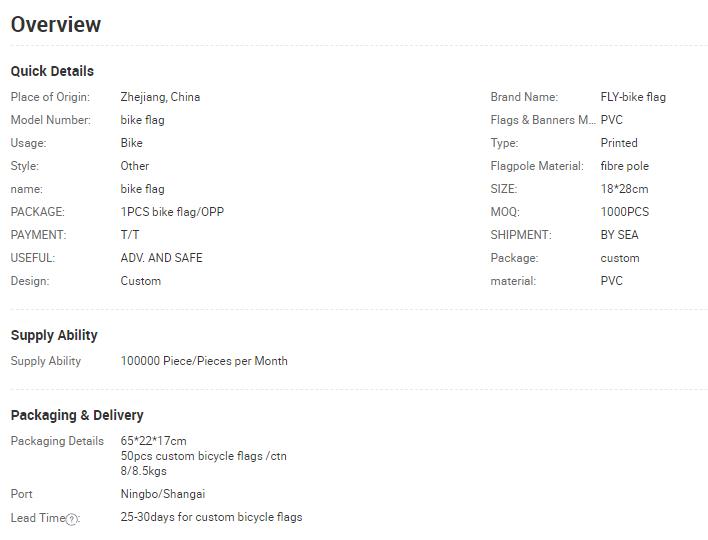Click the Ningbo/Shangai port value
This screenshot has width=708, height=540.
coord(163,494)
